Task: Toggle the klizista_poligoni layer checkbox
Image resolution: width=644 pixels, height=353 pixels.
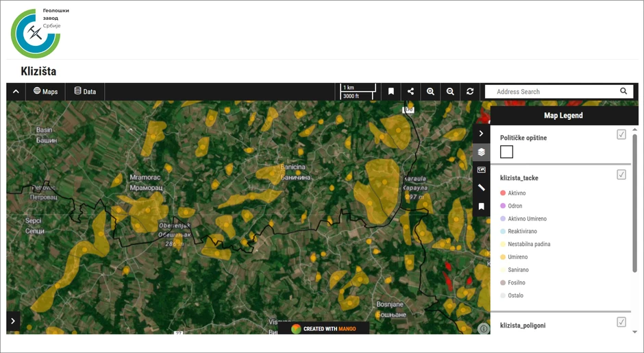Action: coord(621,322)
